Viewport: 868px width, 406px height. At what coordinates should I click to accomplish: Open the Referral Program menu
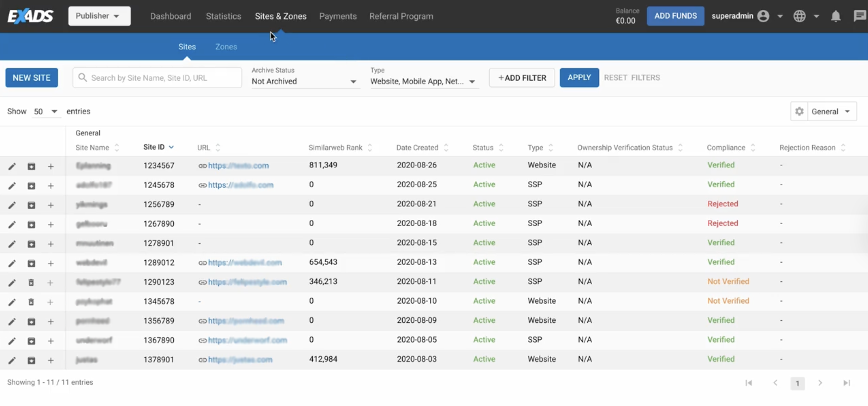pos(401,16)
